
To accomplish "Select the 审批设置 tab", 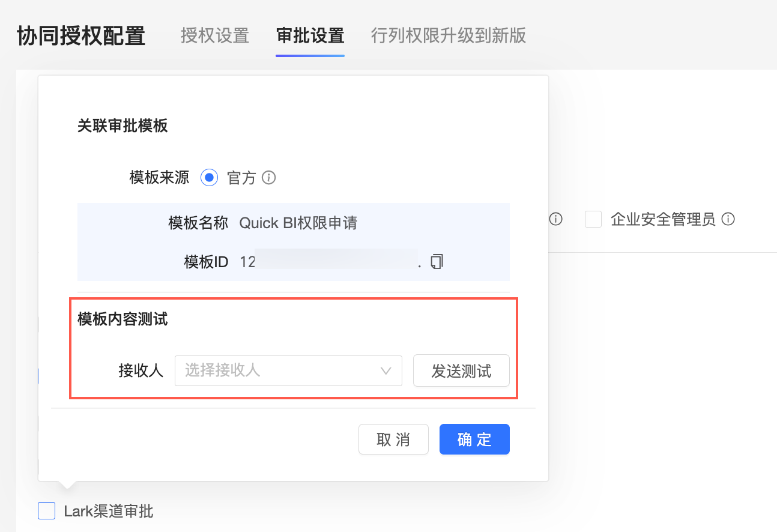I will pyautogui.click(x=310, y=35).
